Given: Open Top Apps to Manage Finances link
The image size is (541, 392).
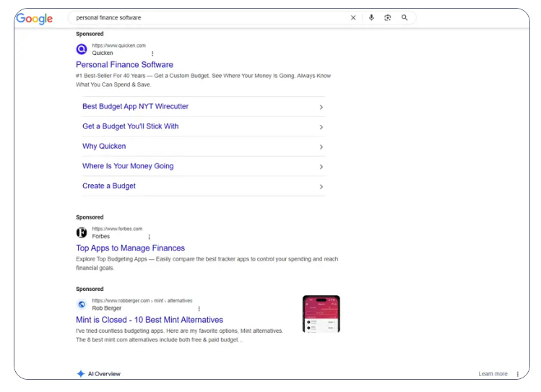Looking at the screenshot, I should [x=131, y=248].
